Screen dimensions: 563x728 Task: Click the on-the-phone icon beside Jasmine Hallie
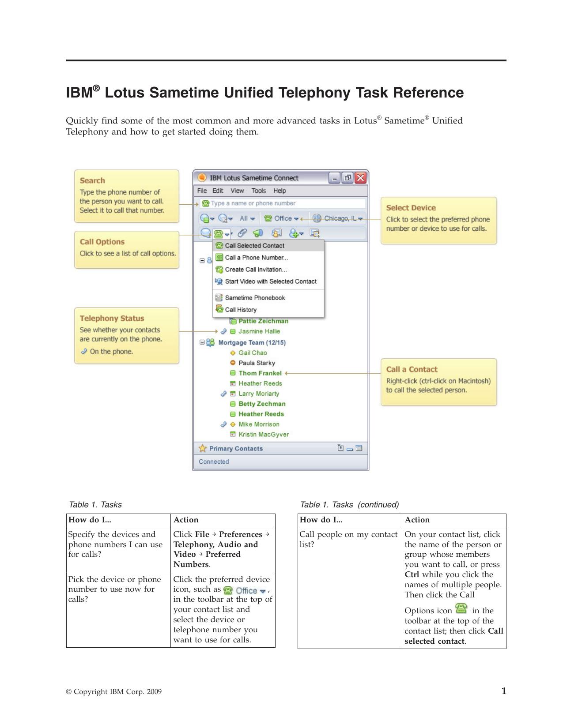pos(223,331)
